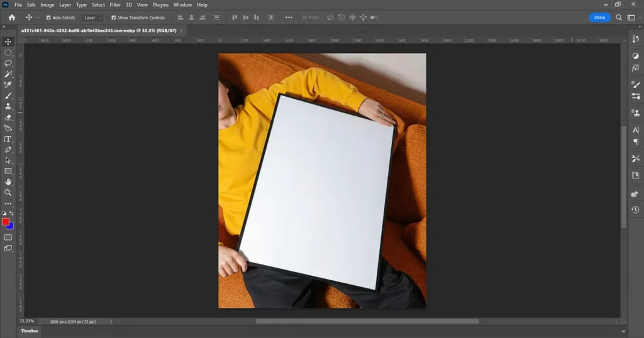Image resolution: width=644 pixels, height=338 pixels.
Task: Select the Lasso tool
Action: click(x=8, y=63)
